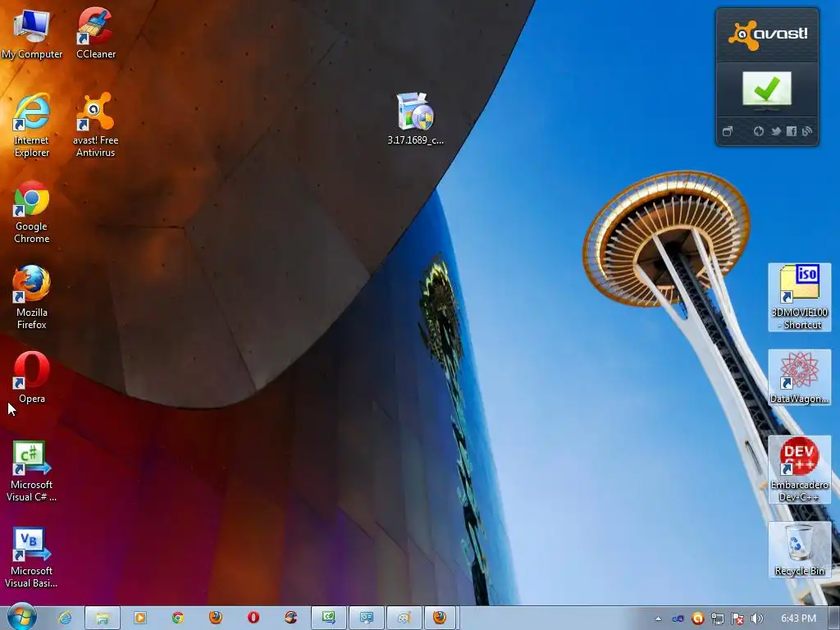The width and height of the screenshot is (840, 630).
Task: Switch to the Visual C# taskbar window
Action: 329,618
